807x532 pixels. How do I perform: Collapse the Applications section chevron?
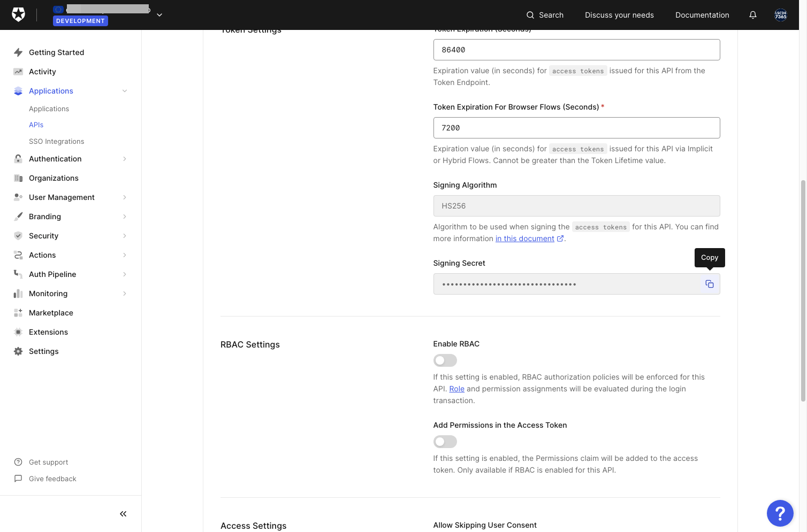click(125, 91)
